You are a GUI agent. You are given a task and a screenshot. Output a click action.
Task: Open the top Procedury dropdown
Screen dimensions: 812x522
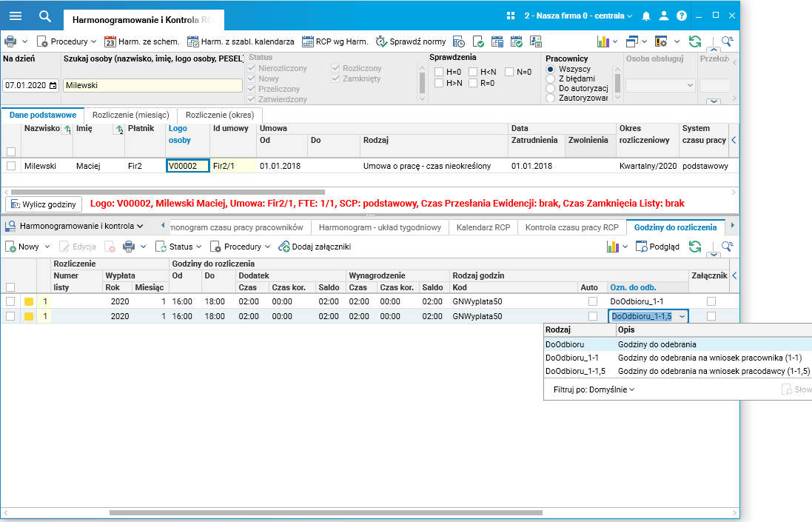click(67, 41)
